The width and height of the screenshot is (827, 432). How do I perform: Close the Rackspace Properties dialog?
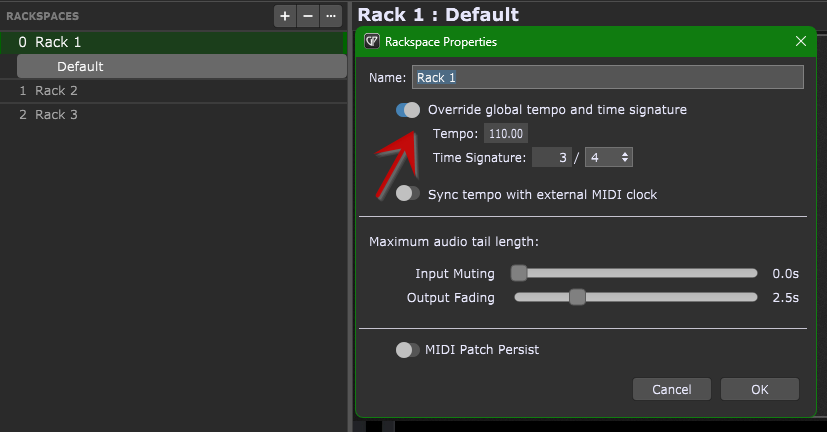[800, 42]
